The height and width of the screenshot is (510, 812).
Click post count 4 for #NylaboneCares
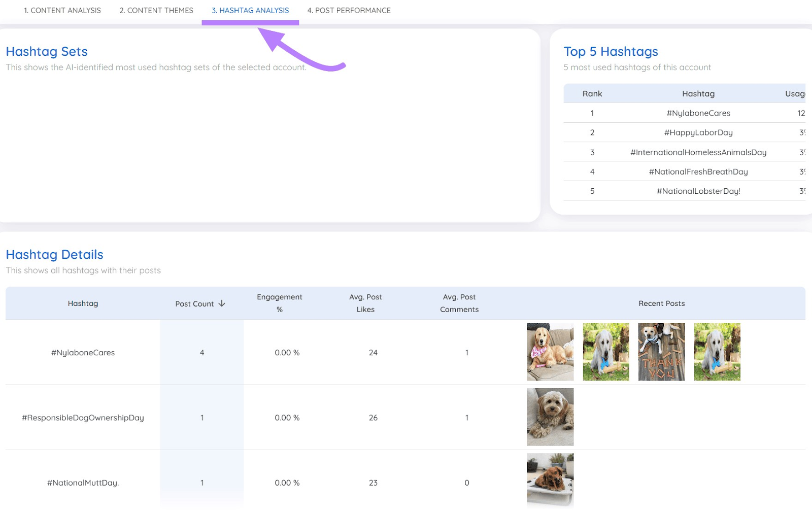[x=202, y=353]
